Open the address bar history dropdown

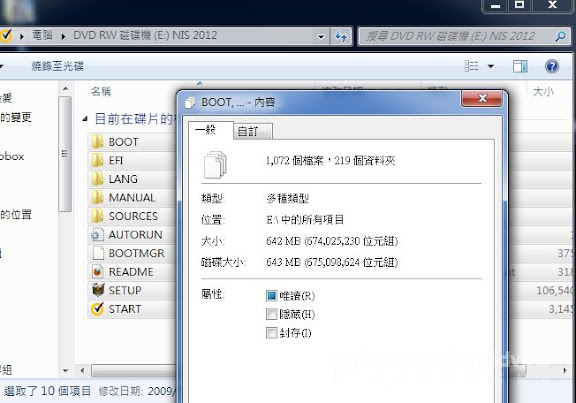tap(321, 36)
